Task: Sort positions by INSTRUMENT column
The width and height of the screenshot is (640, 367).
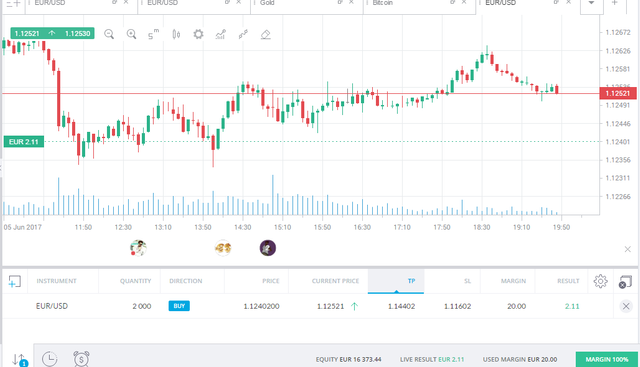Action: (56, 281)
